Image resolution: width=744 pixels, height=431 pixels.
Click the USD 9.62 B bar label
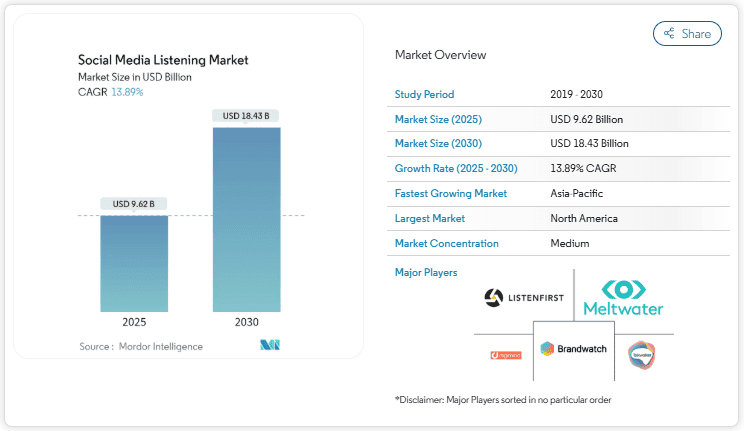(x=133, y=204)
